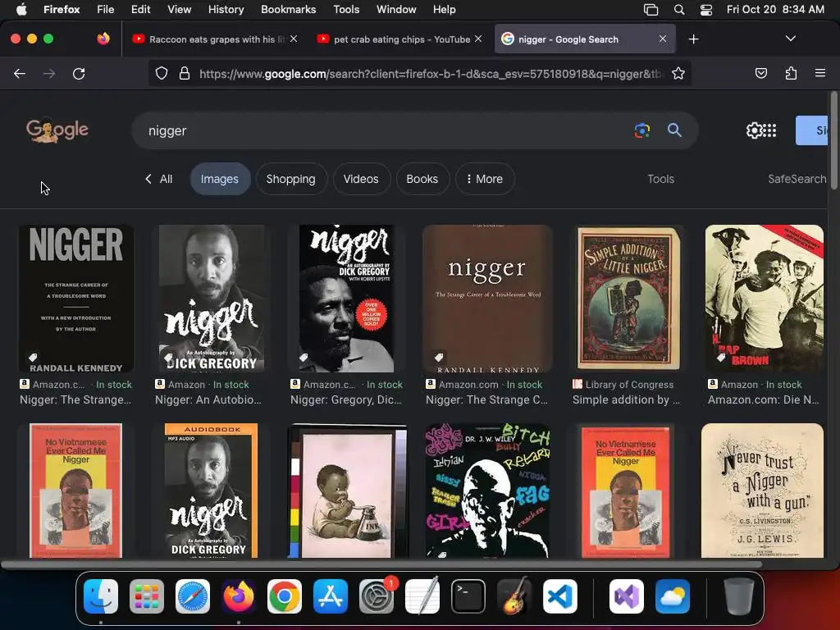Image resolution: width=840 pixels, height=630 pixels.
Task: Click the horizontal scrollbar at page bottom
Action: (381, 564)
